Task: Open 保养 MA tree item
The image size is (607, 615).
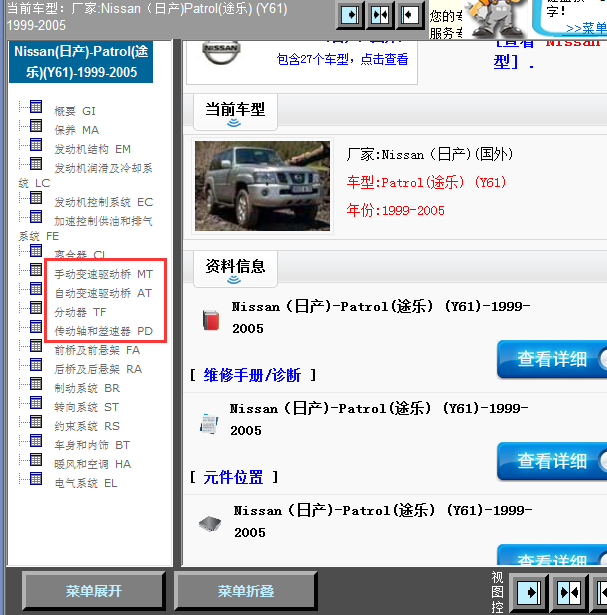Action: click(76, 130)
